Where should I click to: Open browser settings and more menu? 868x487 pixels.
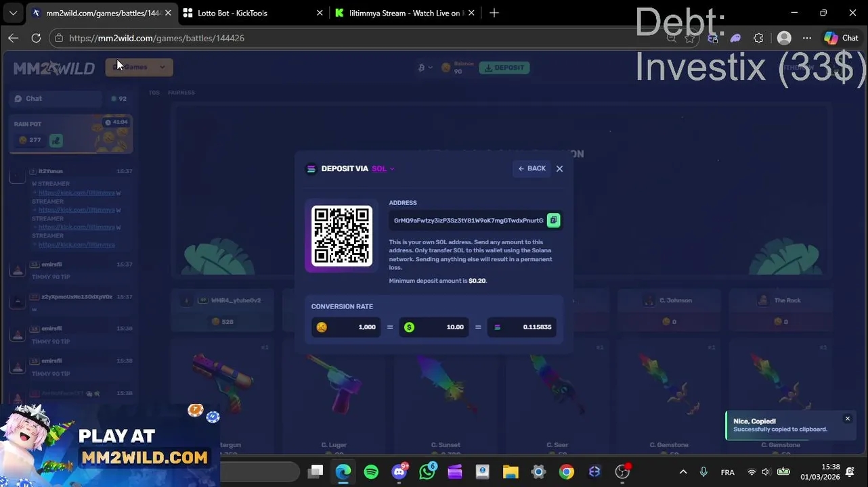click(x=806, y=38)
